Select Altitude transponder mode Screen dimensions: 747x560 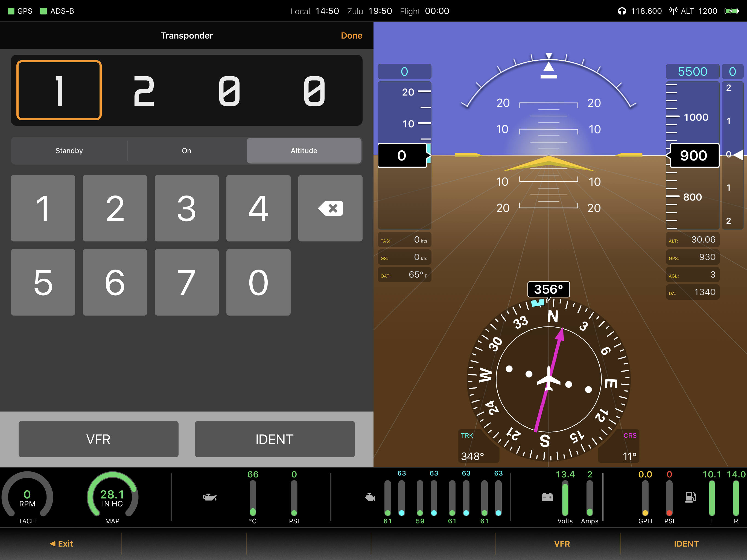tap(304, 151)
